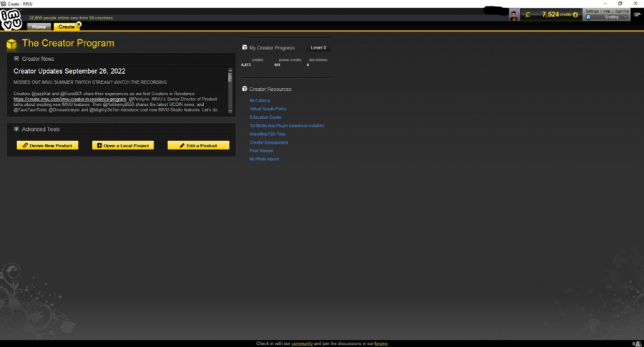The height and width of the screenshot is (347, 644).
Task: Switch to the Home tab
Action: [x=39, y=26]
